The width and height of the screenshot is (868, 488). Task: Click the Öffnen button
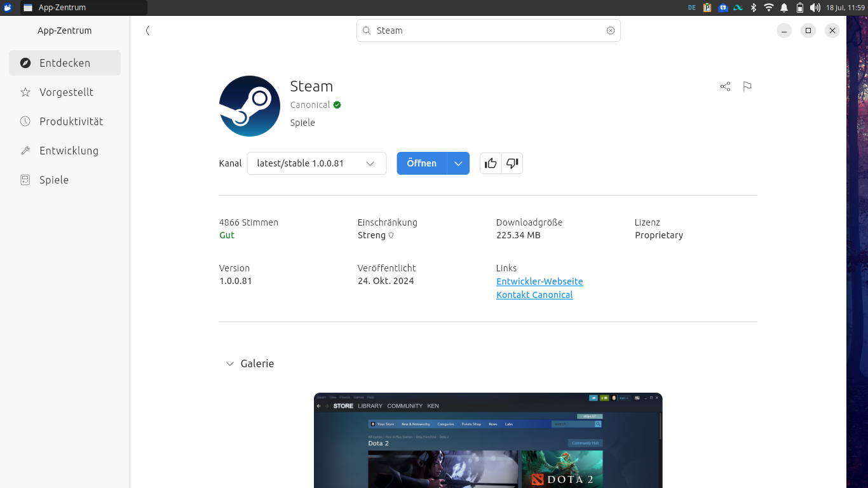coord(422,163)
